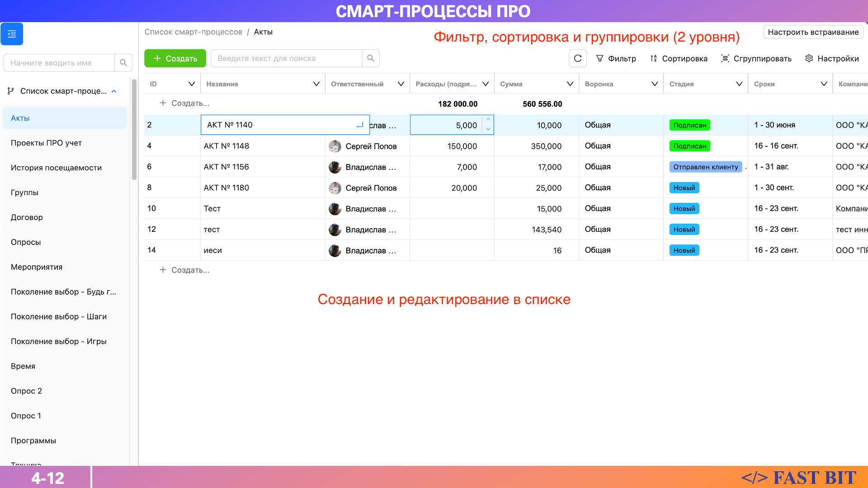The width and height of the screenshot is (868, 488).
Task: Click the magnifier beside text search field
Action: click(370, 58)
